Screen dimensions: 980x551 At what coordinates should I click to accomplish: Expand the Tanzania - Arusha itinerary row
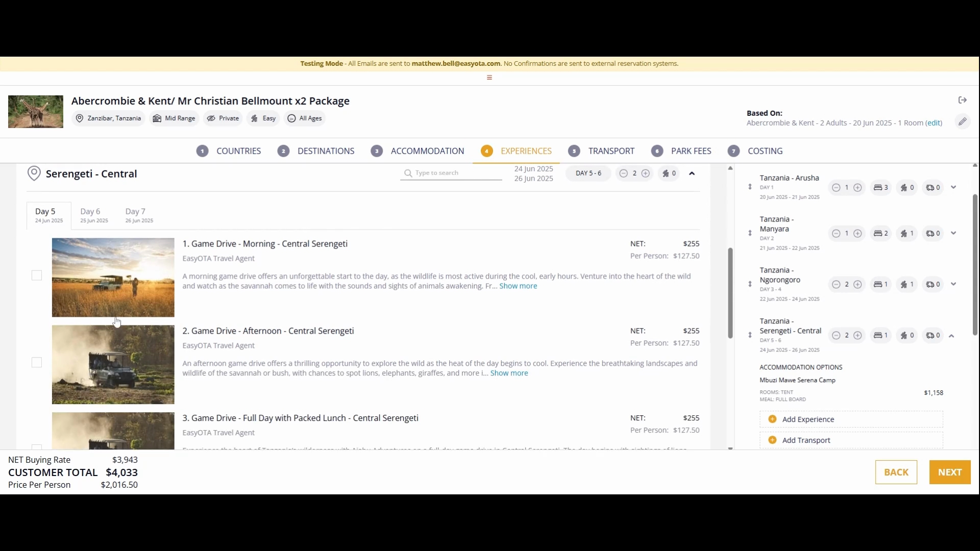tap(953, 187)
